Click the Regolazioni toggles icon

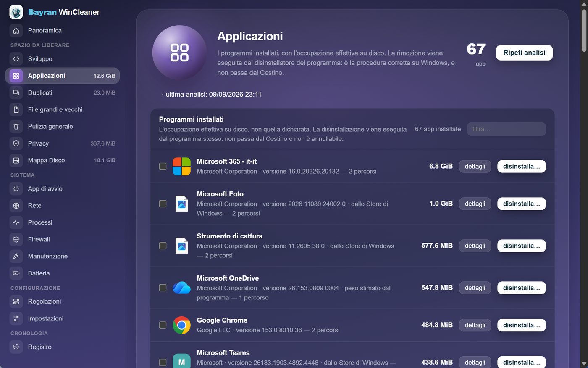pyautogui.click(x=16, y=302)
